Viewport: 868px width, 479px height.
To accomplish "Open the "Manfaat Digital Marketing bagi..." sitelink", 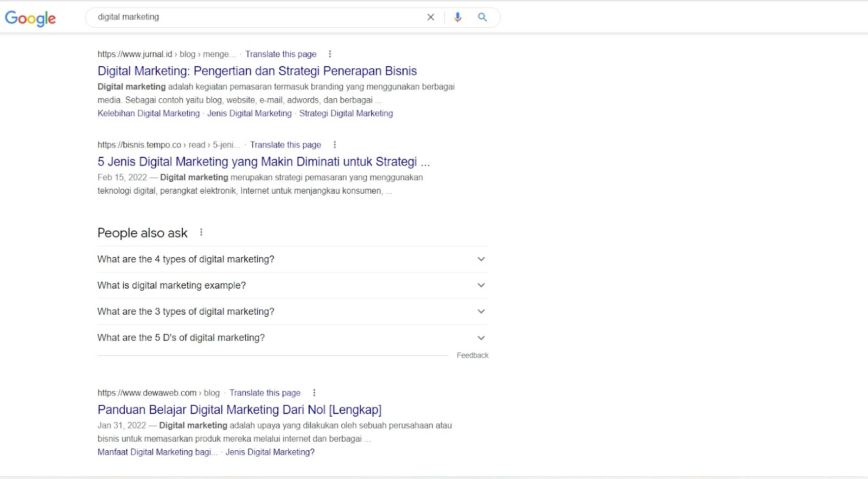I will 157,452.
